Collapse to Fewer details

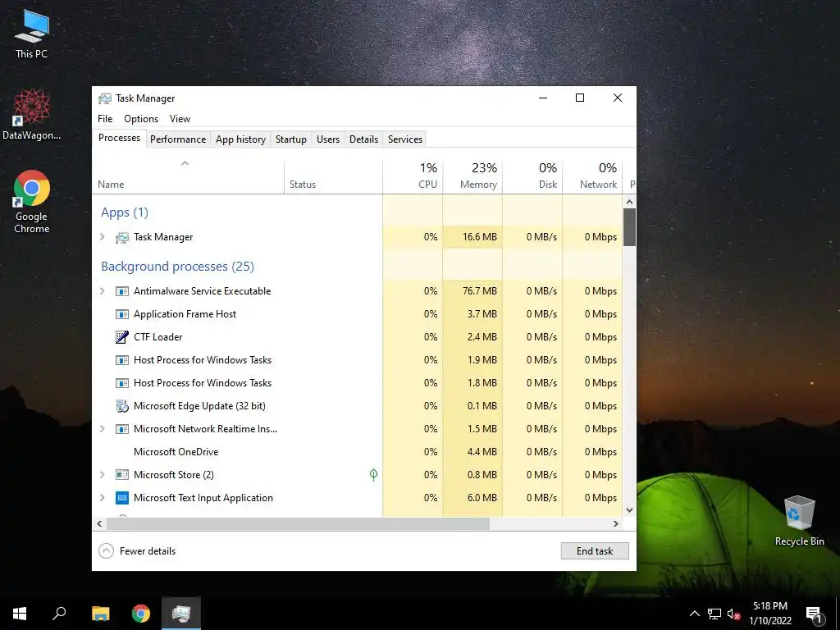point(137,550)
